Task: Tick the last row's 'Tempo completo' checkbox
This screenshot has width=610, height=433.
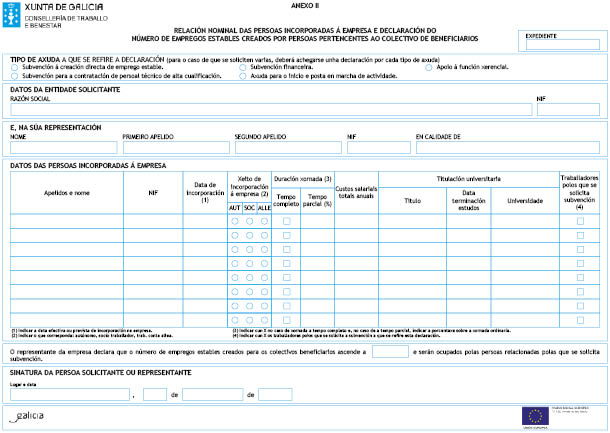Action: [286, 319]
